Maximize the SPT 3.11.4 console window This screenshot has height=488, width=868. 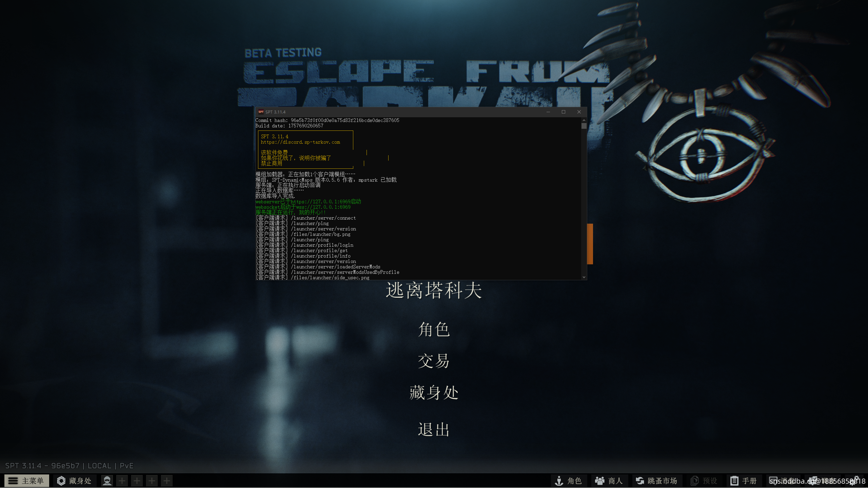coord(564,112)
